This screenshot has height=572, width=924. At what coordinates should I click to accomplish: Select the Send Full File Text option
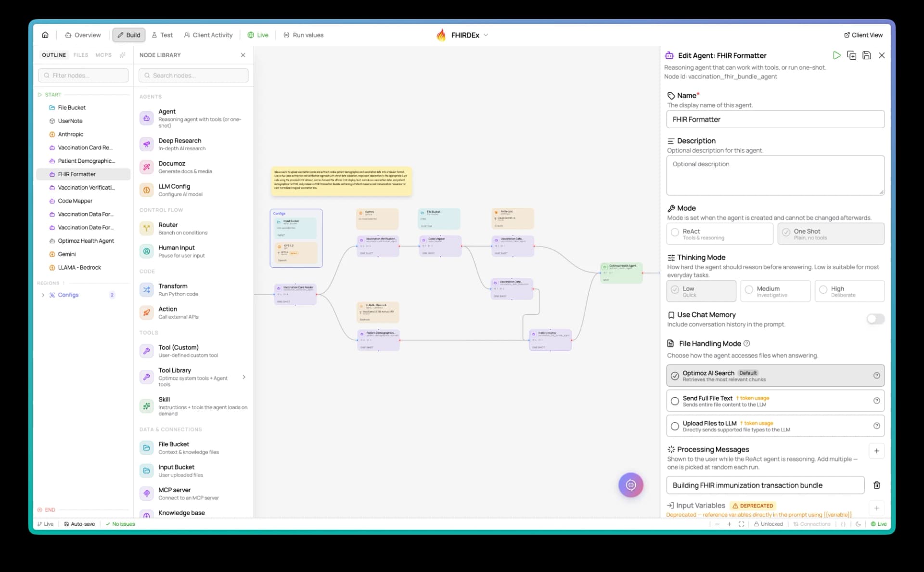[775, 401]
